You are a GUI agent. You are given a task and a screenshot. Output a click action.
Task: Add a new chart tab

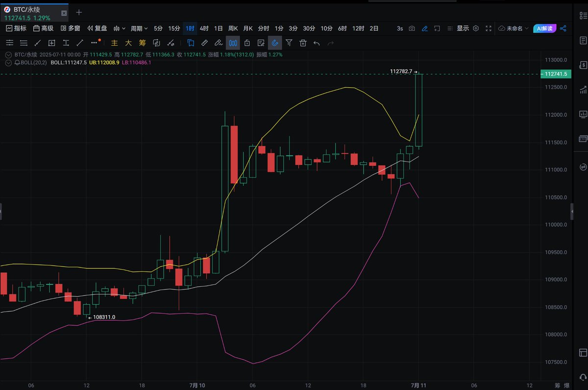tap(79, 12)
